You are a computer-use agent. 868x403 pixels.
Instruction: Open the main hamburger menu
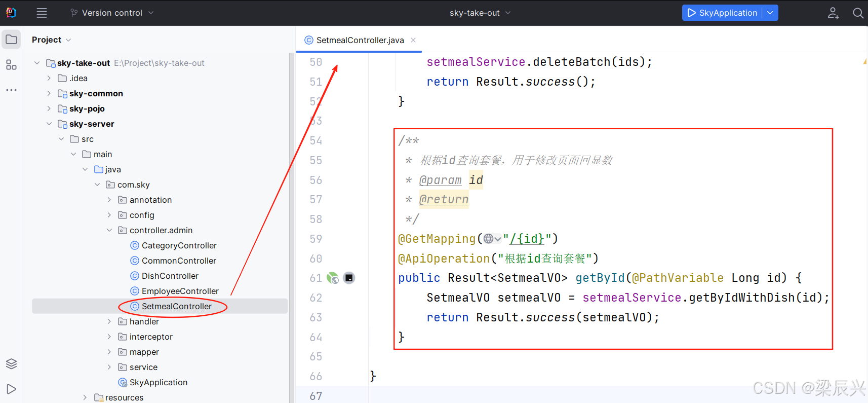(42, 13)
